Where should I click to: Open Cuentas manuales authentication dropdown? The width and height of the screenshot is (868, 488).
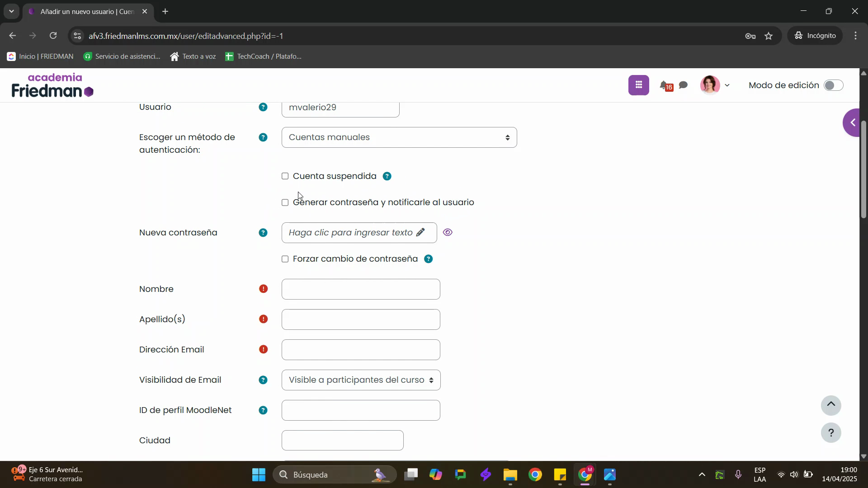(399, 137)
